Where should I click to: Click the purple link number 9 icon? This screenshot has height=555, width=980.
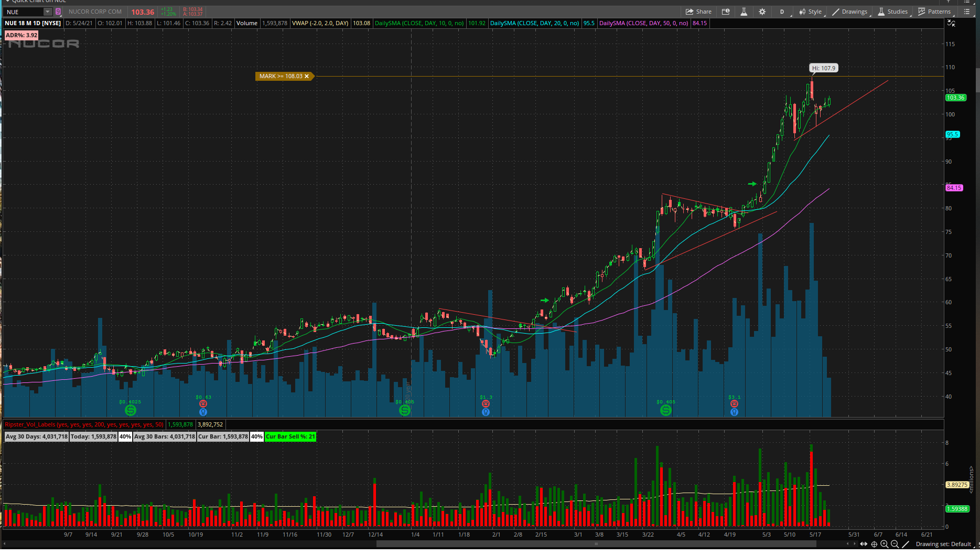pyautogui.click(x=58, y=12)
